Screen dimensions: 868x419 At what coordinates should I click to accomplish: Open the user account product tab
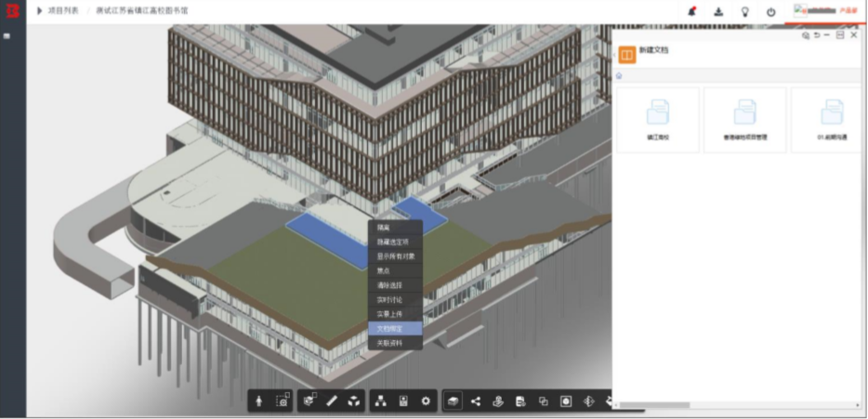click(x=825, y=11)
